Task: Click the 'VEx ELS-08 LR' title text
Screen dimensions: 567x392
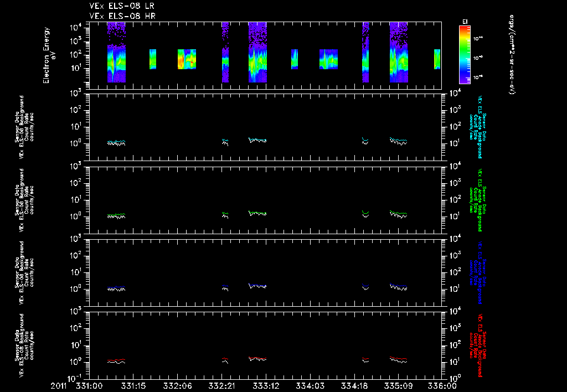Action: tap(122, 6)
